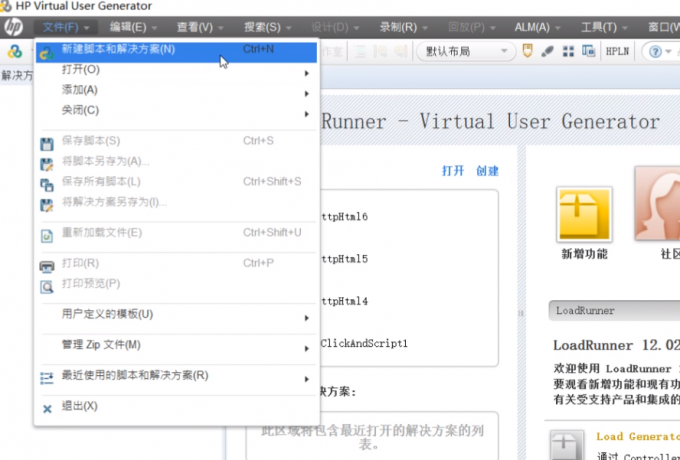Viewport: 680px width, 460px height.
Task: Open the 窗口 menu
Action: click(664, 27)
